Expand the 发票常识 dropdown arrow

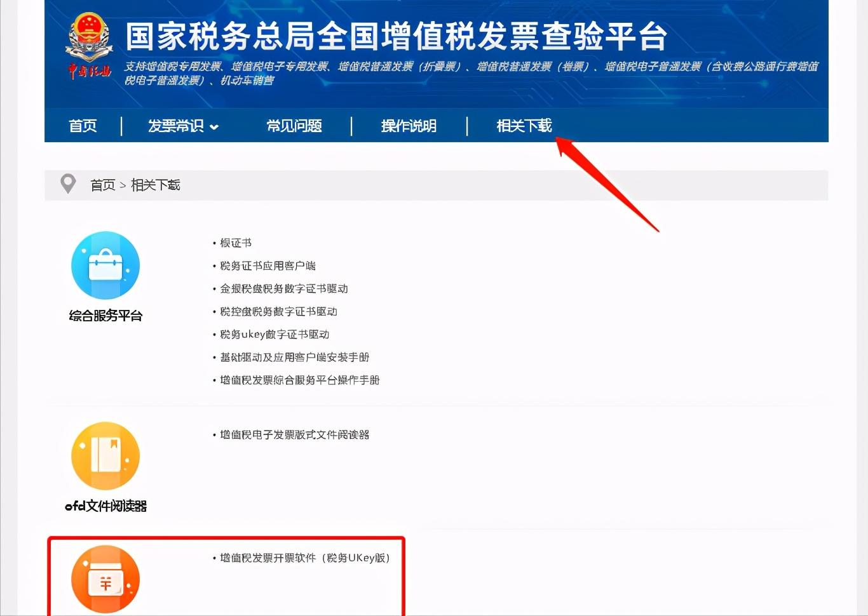tap(214, 127)
